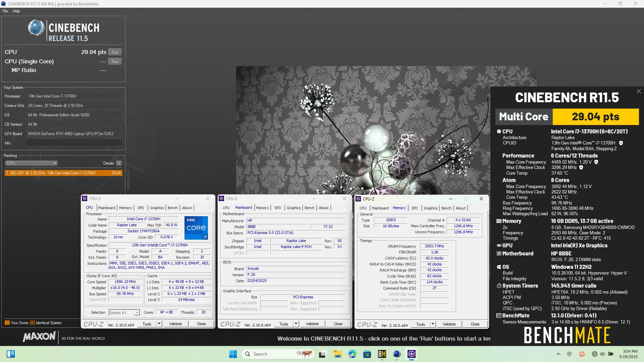
Task: Click Tools button in the left CPU-Z window
Action: 147,324
